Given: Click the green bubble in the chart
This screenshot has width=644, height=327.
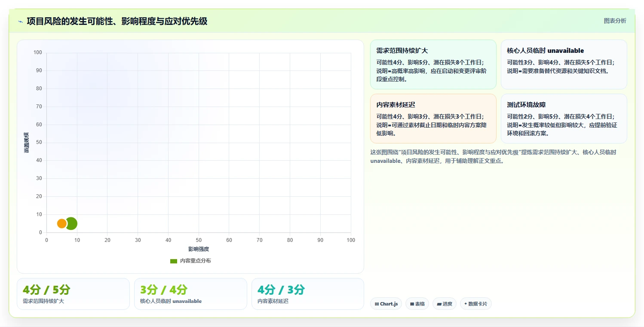Looking at the screenshot, I should tap(71, 223).
